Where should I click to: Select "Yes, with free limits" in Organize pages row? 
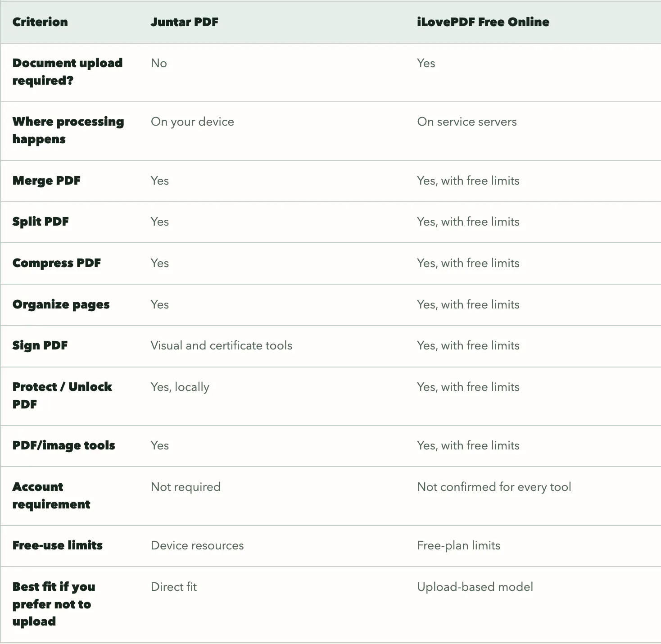pyautogui.click(x=468, y=304)
